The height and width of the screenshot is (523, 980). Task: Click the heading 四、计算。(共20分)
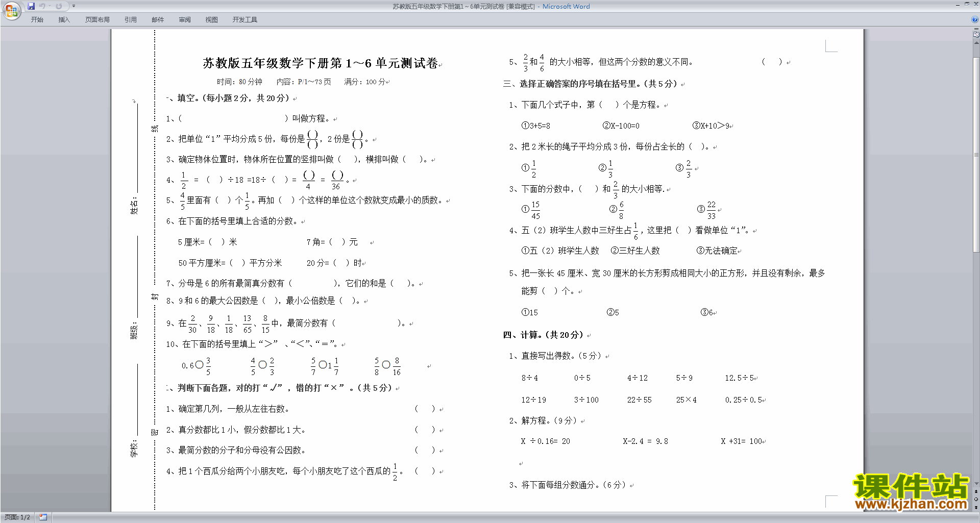pos(544,335)
